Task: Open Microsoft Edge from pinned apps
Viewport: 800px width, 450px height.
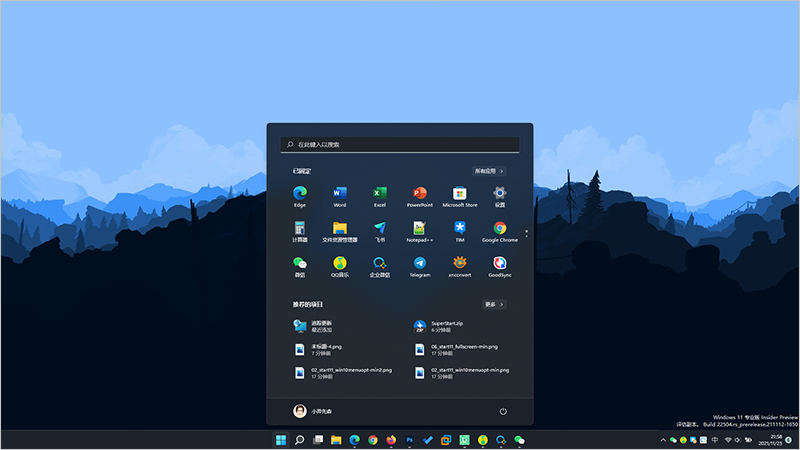Action: coord(299,194)
